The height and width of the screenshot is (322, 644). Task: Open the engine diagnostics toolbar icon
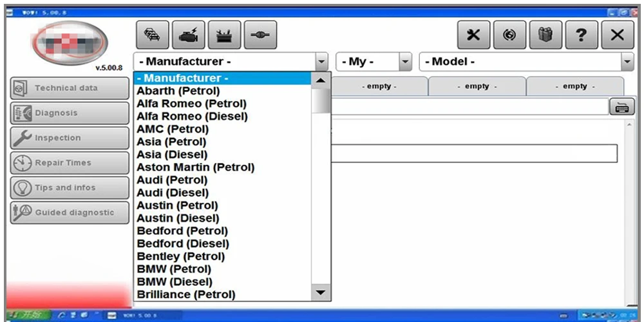click(x=189, y=35)
